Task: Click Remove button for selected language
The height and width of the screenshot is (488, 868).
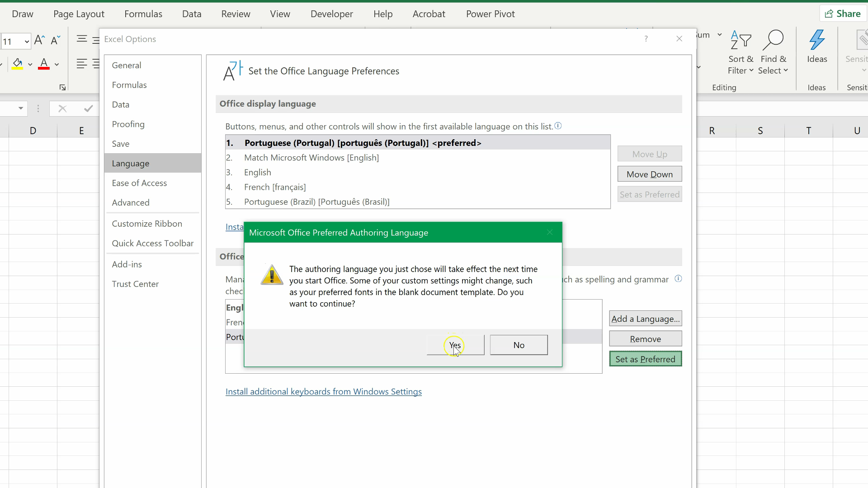Action: coord(646,339)
